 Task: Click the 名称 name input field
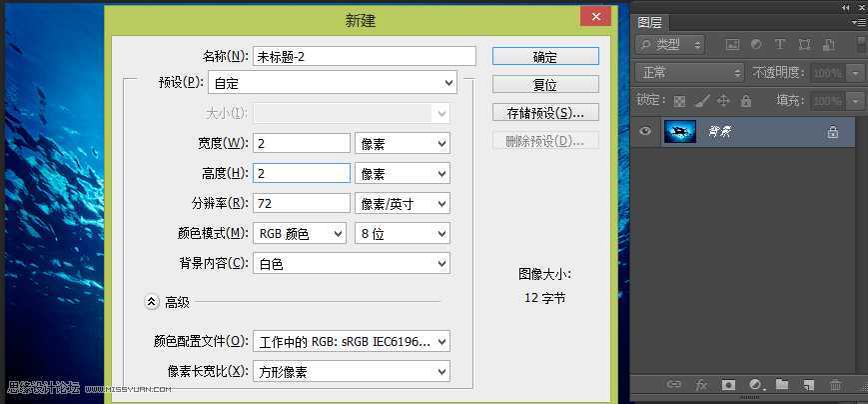[364, 56]
